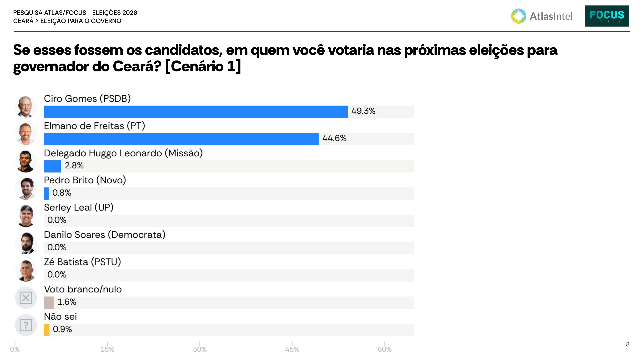Image resolution: width=644 pixels, height=362 pixels.
Task: Select Ciro Gomes candidate photo
Action: pyautogui.click(x=26, y=107)
